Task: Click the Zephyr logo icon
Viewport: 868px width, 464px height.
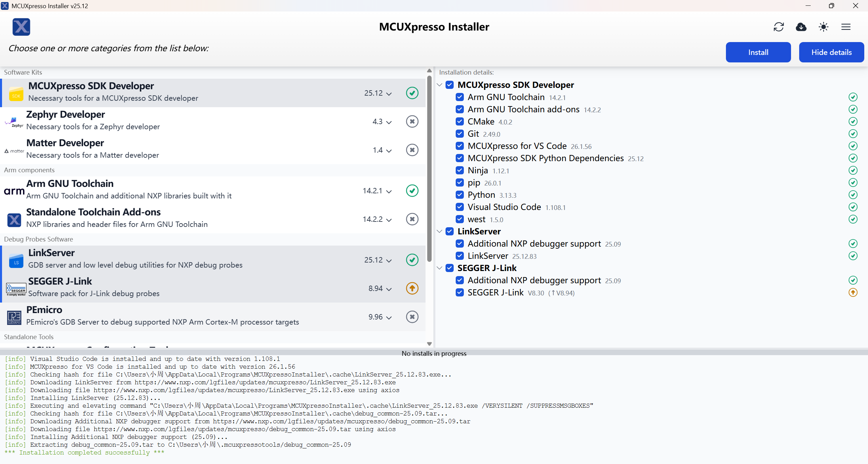Action: coord(14,122)
